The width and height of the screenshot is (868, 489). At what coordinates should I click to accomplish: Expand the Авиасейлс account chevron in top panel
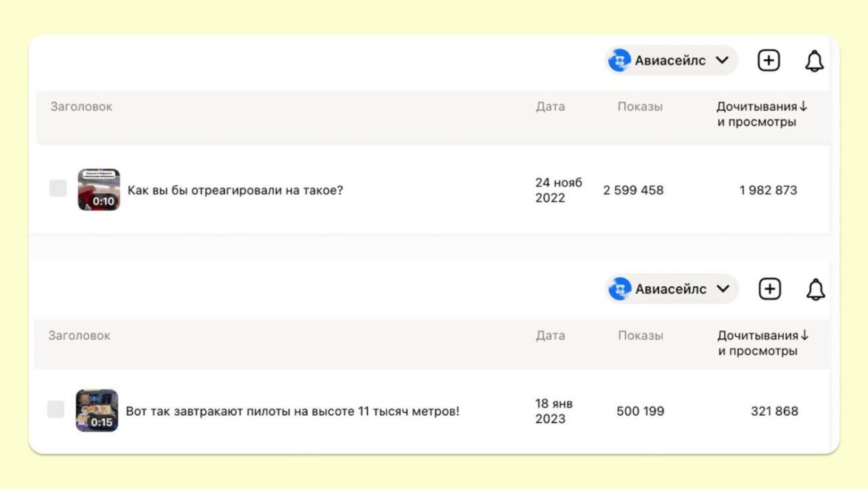coord(722,61)
